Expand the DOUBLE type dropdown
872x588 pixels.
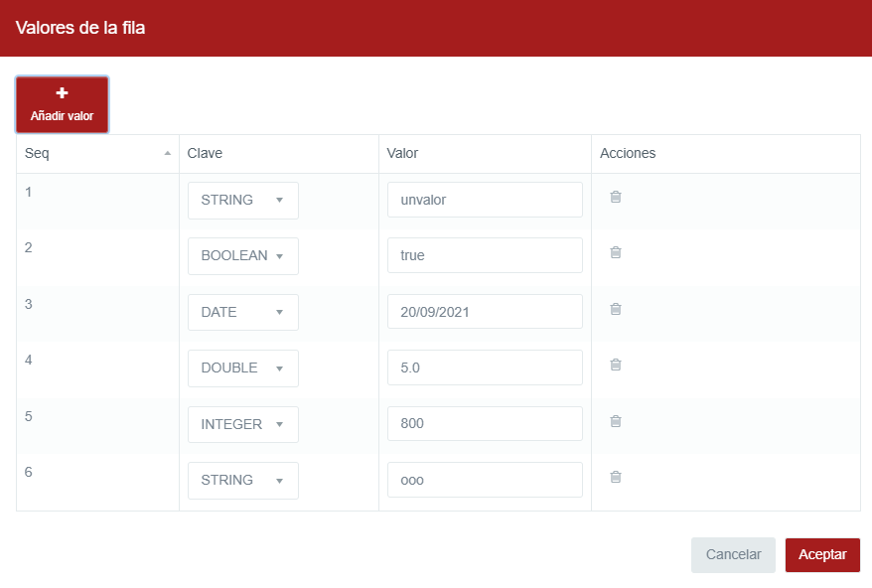click(x=243, y=368)
